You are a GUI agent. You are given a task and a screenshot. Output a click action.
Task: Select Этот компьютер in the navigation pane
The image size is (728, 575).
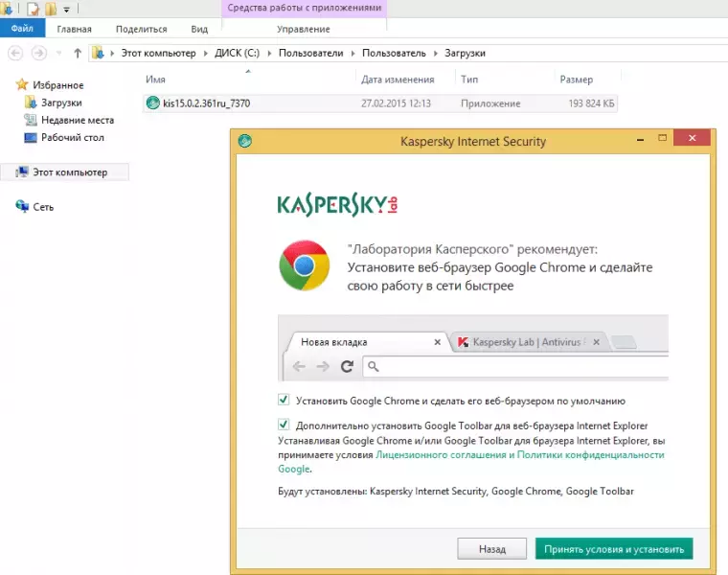(x=70, y=172)
